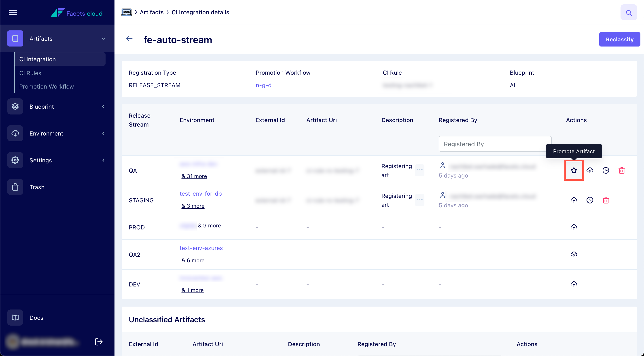The height and width of the screenshot is (356, 644).
Task: Click the QA row upload icon
Action: coord(590,170)
